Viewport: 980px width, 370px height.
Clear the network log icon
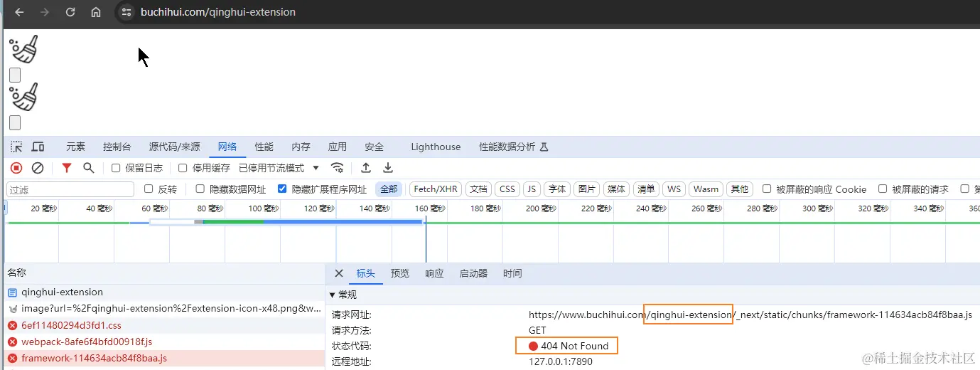pyautogui.click(x=38, y=168)
